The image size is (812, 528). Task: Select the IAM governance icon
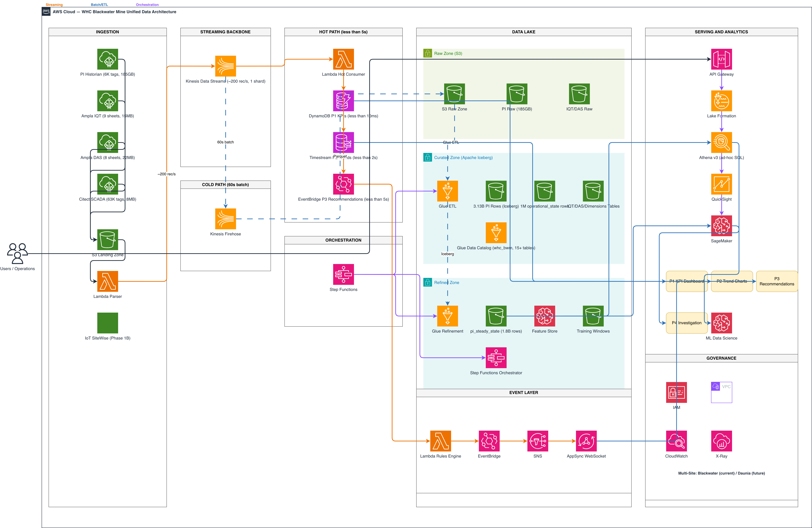677,392
